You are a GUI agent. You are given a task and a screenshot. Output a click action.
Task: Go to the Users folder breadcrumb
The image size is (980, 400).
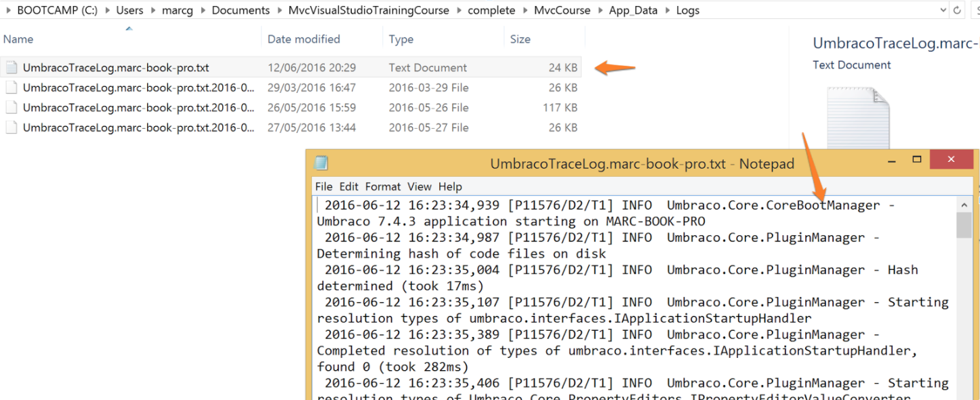[129, 10]
